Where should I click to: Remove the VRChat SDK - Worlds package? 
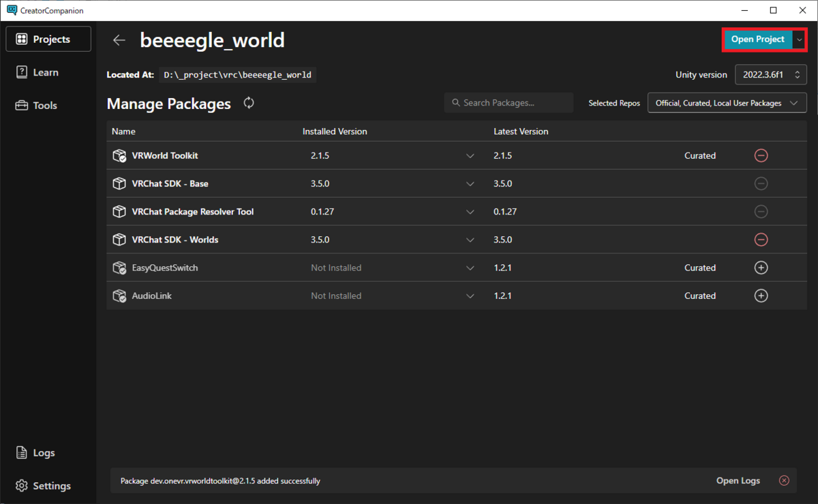coord(761,240)
